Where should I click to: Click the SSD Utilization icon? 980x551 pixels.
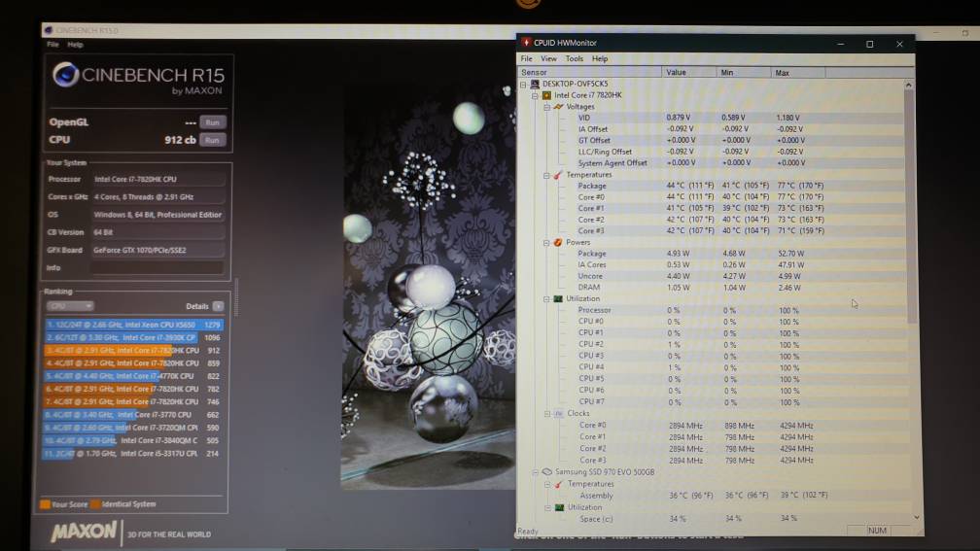point(559,508)
